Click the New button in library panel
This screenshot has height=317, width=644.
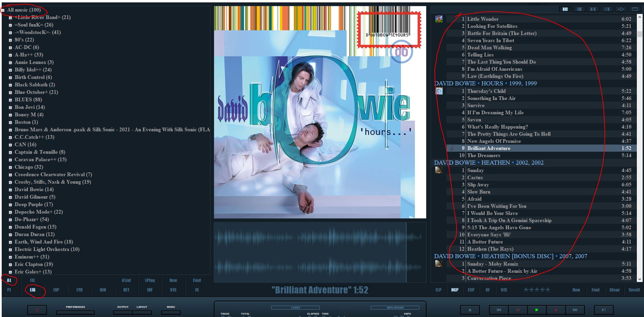coord(173,280)
